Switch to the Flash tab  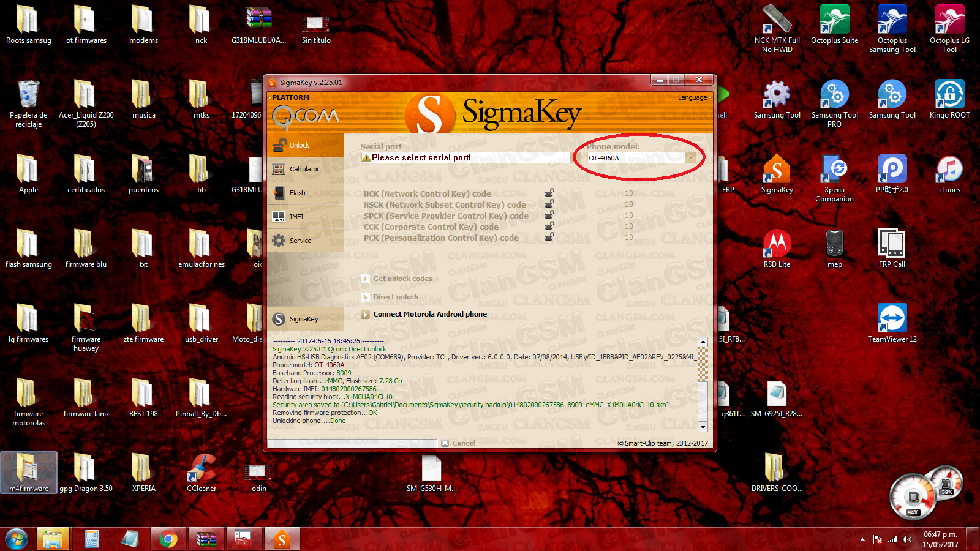click(306, 193)
